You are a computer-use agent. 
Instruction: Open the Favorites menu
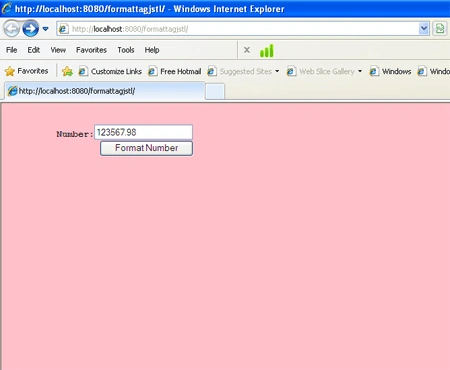click(91, 50)
